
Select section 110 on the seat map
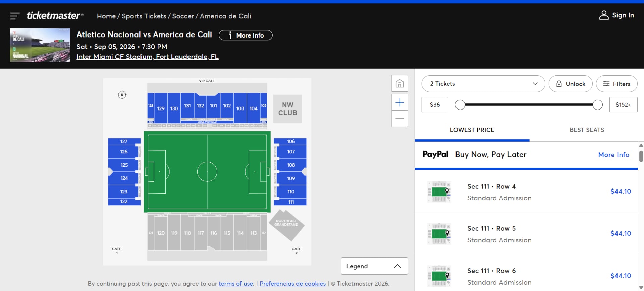[291, 192]
